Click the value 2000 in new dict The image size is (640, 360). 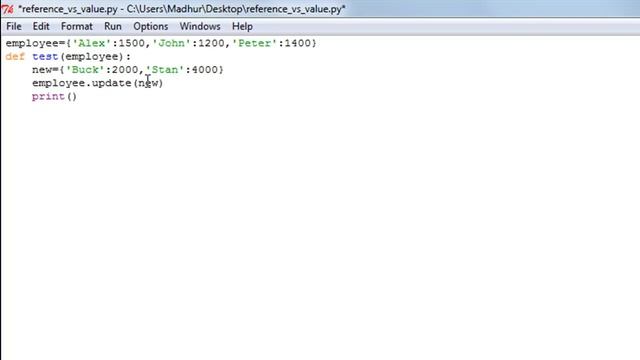(x=125, y=69)
